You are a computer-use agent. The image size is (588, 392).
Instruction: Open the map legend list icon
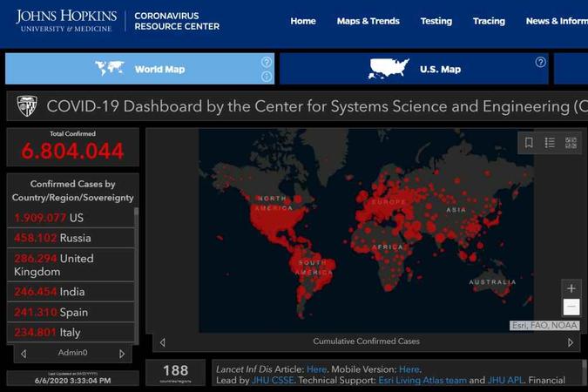(x=550, y=143)
